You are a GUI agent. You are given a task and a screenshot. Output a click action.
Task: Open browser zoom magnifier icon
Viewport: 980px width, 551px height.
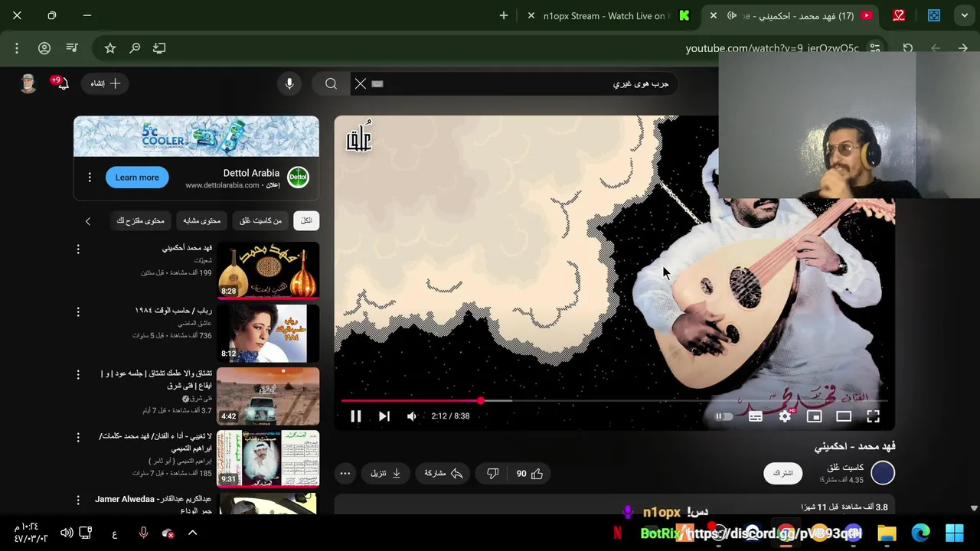tap(135, 48)
